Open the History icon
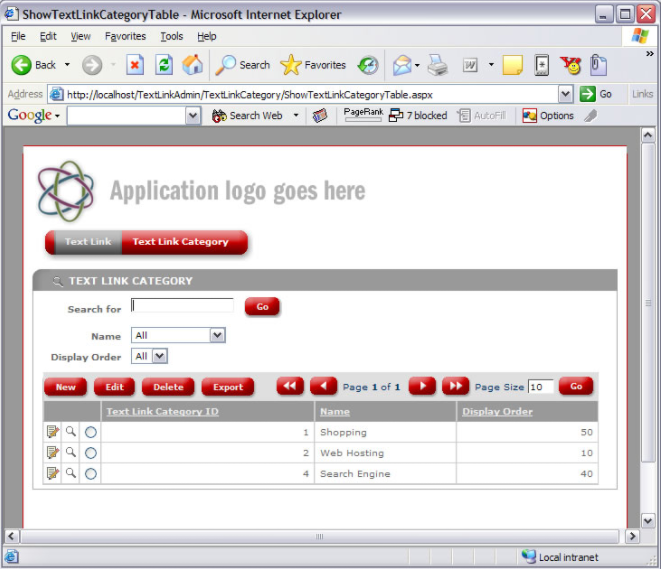The image size is (661, 569). pos(368,65)
